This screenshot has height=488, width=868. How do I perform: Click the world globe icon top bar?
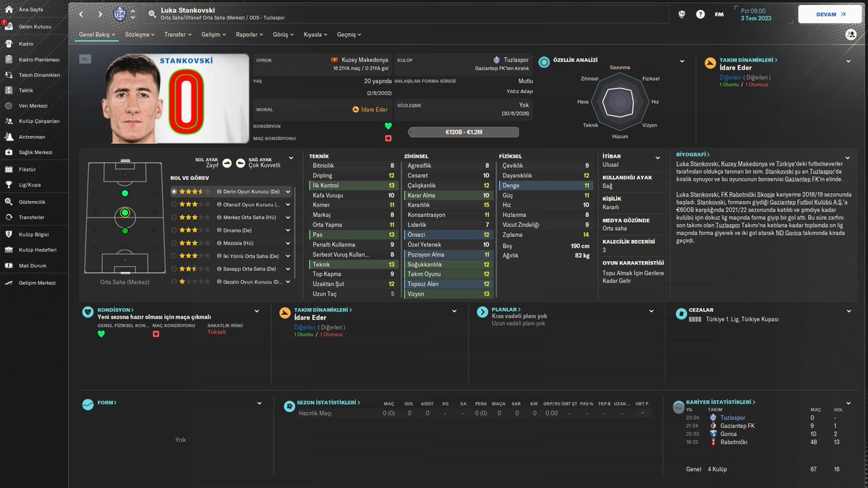(682, 14)
